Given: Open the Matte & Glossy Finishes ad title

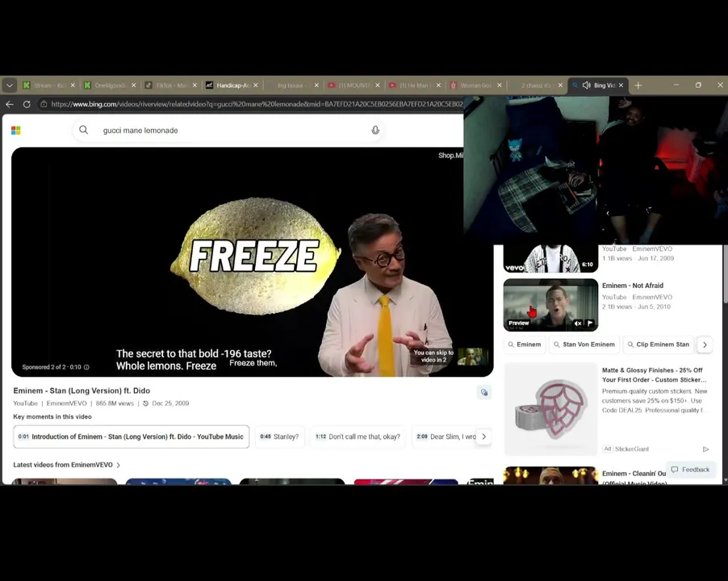Looking at the screenshot, I should click(654, 375).
